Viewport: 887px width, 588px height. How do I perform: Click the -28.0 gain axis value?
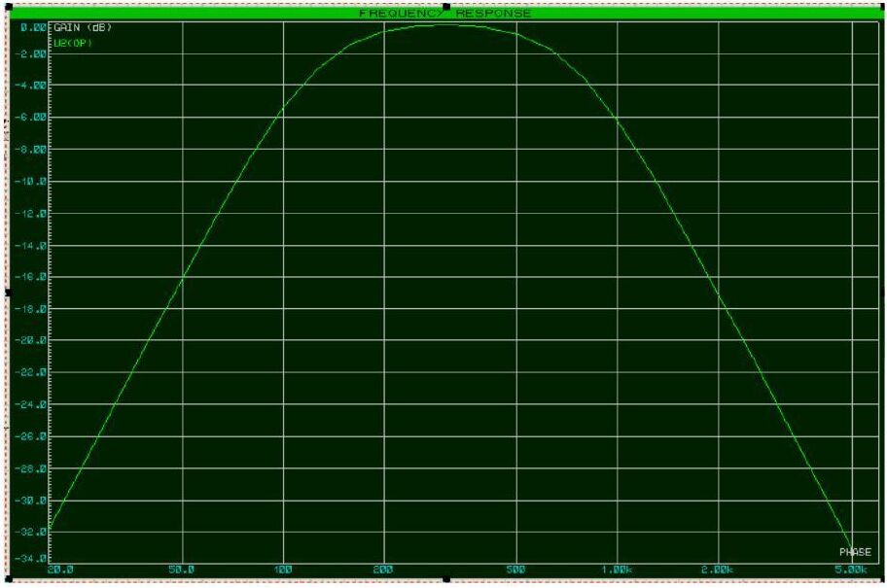[x=32, y=468]
